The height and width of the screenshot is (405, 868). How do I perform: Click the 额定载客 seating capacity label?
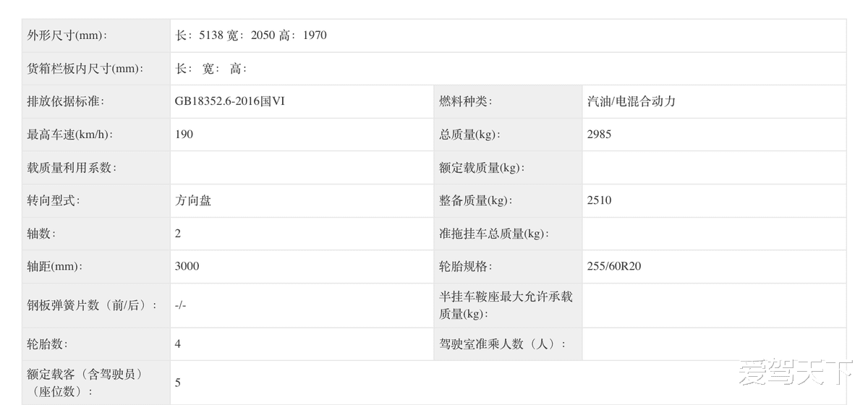coord(85,383)
